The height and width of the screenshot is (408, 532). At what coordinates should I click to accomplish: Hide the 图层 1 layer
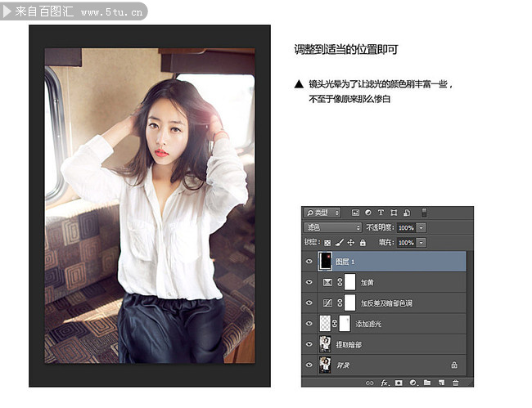click(x=309, y=262)
